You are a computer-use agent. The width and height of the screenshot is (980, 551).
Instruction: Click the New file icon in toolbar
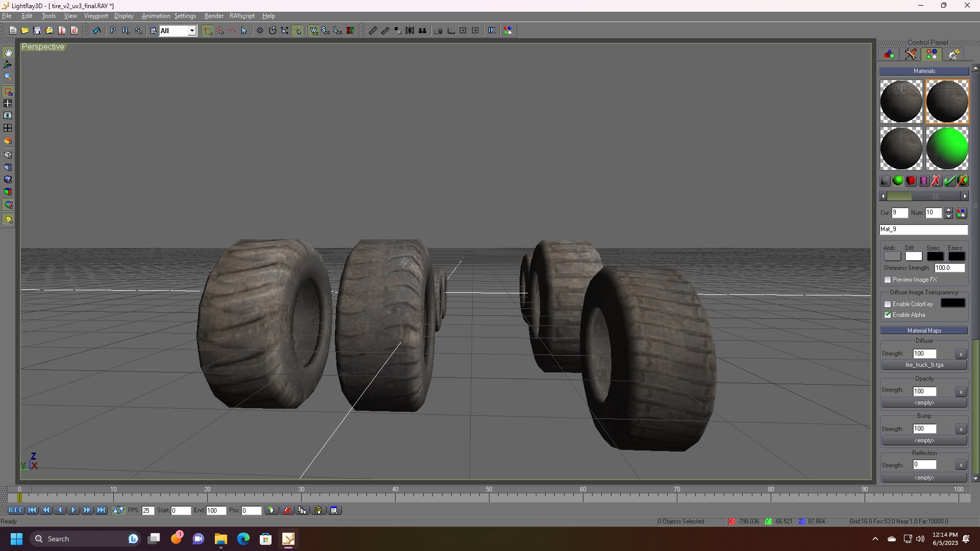click(x=13, y=31)
